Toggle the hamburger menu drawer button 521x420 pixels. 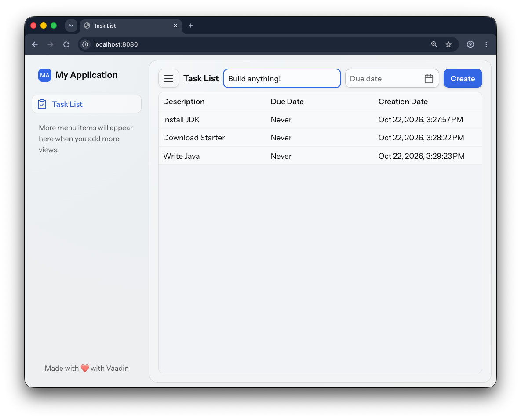(x=168, y=78)
